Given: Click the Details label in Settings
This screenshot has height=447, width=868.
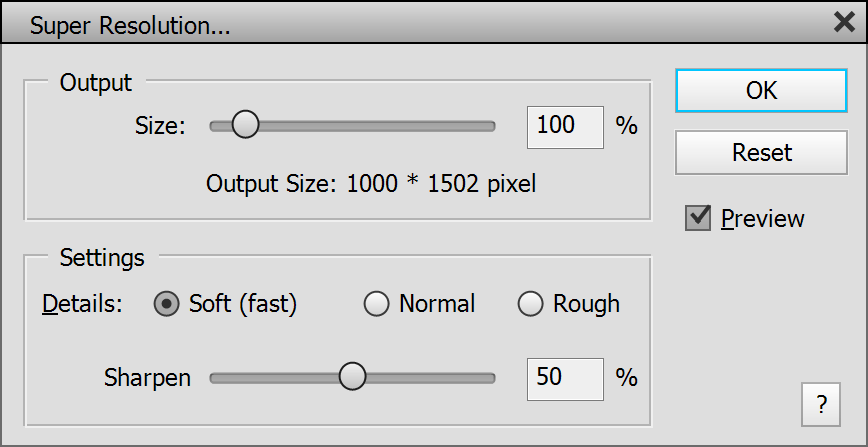Looking at the screenshot, I should click(82, 304).
